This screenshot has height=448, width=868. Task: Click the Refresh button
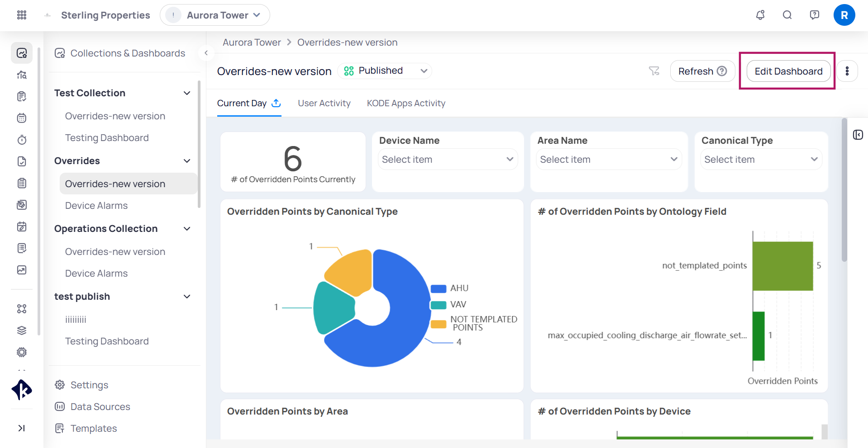pyautogui.click(x=702, y=71)
